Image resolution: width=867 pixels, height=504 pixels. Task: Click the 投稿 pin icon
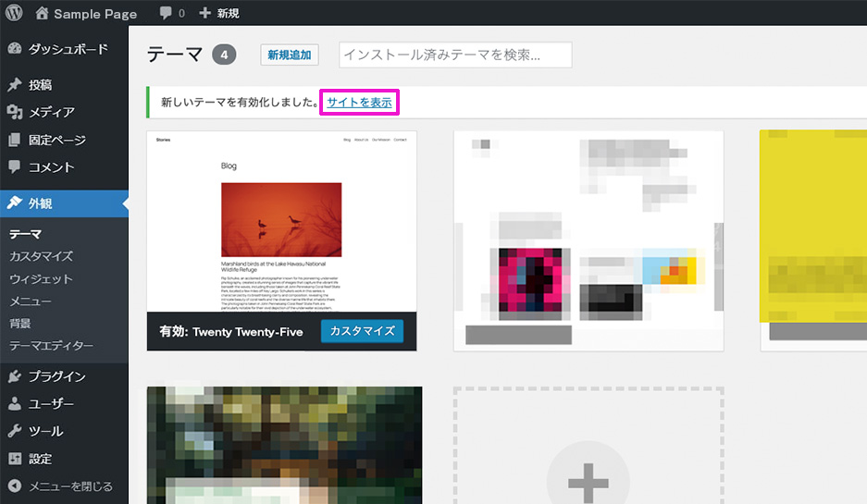(x=15, y=85)
